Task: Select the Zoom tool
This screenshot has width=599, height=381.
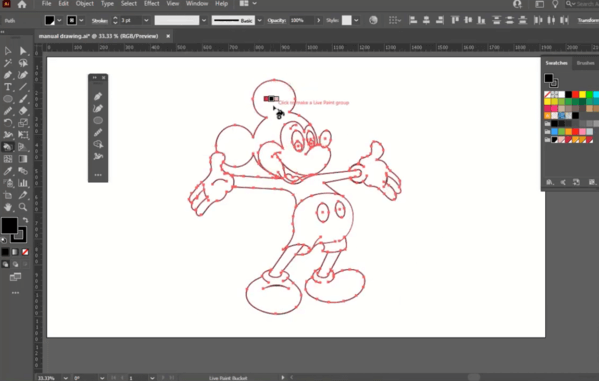Action: 23,207
